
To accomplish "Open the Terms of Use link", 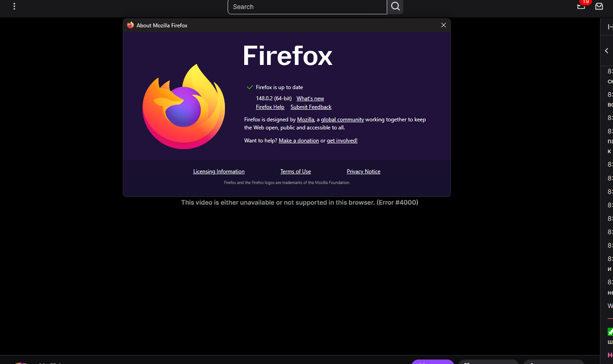I will [x=296, y=171].
